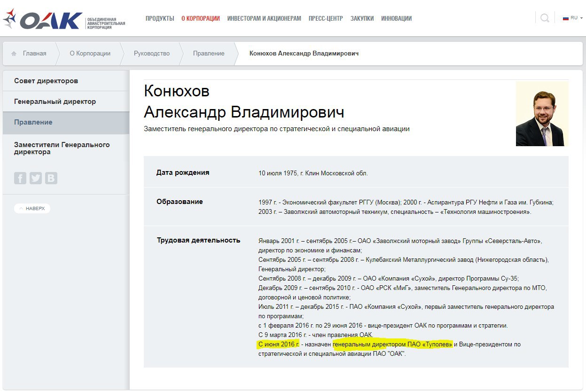Open the О корпорации menu
586x392 pixels.
click(201, 19)
